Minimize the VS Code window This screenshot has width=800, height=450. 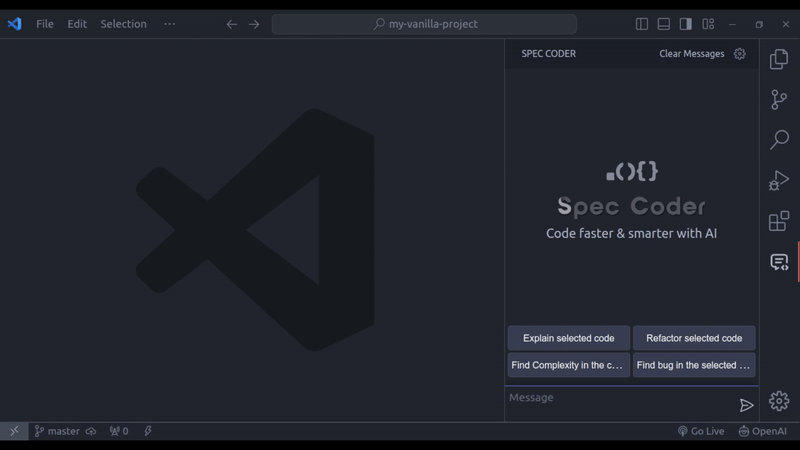point(732,24)
